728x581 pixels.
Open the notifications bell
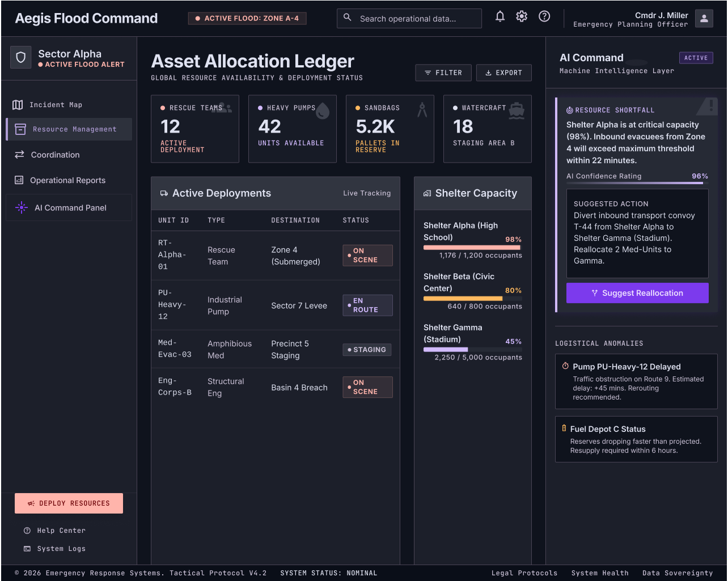tap(500, 16)
